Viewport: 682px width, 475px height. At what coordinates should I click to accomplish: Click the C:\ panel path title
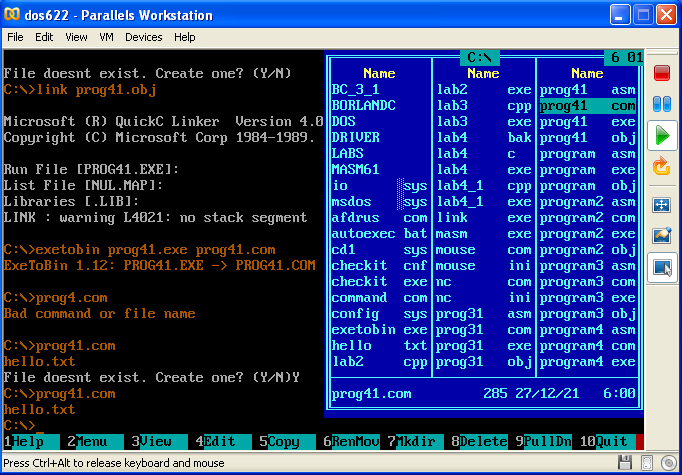pyautogui.click(x=480, y=57)
